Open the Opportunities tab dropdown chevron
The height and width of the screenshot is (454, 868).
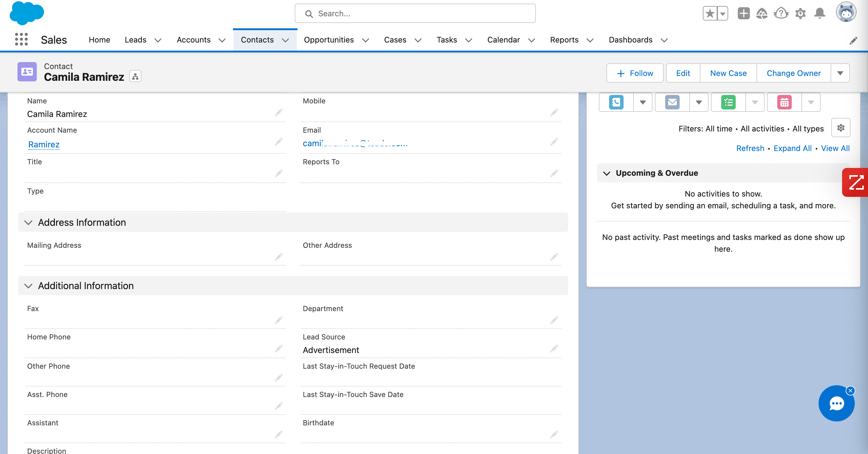[x=366, y=40]
